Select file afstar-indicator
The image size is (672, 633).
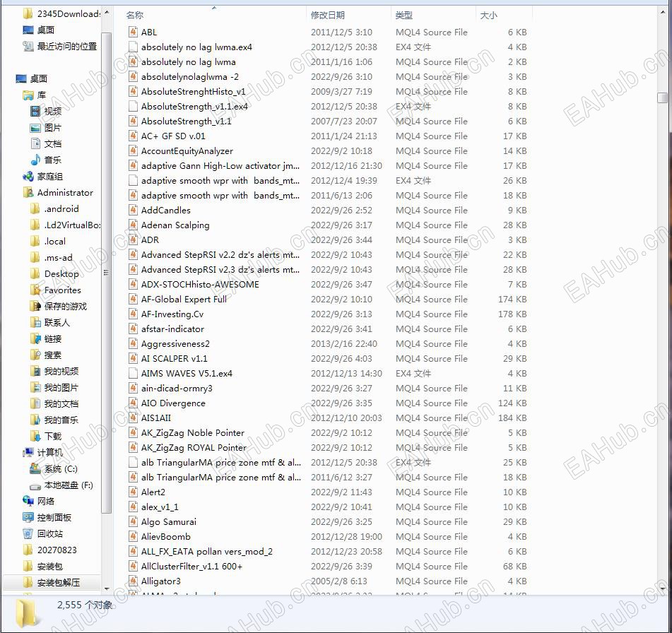pyautogui.click(x=172, y=329)
